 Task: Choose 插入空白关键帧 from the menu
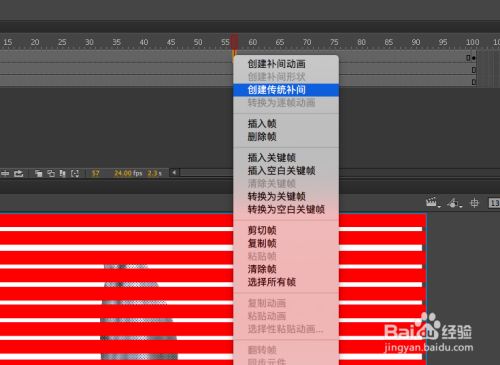click(286, 170)
